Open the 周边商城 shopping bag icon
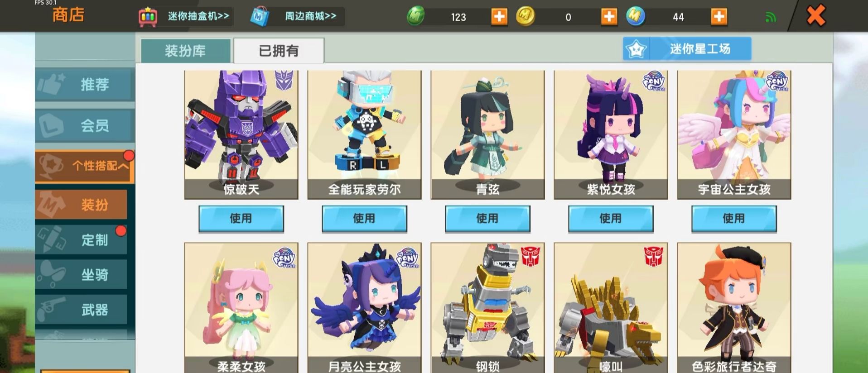868x373 pixels. tap(260, 17)
